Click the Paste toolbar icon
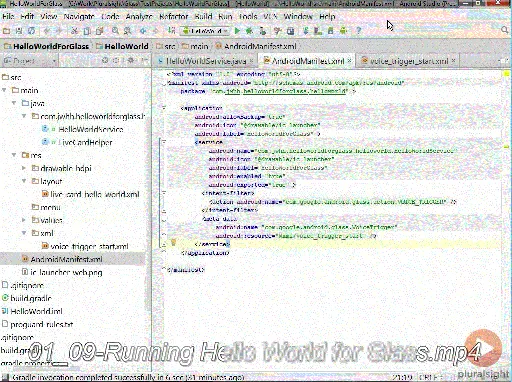 pos(99,31)
